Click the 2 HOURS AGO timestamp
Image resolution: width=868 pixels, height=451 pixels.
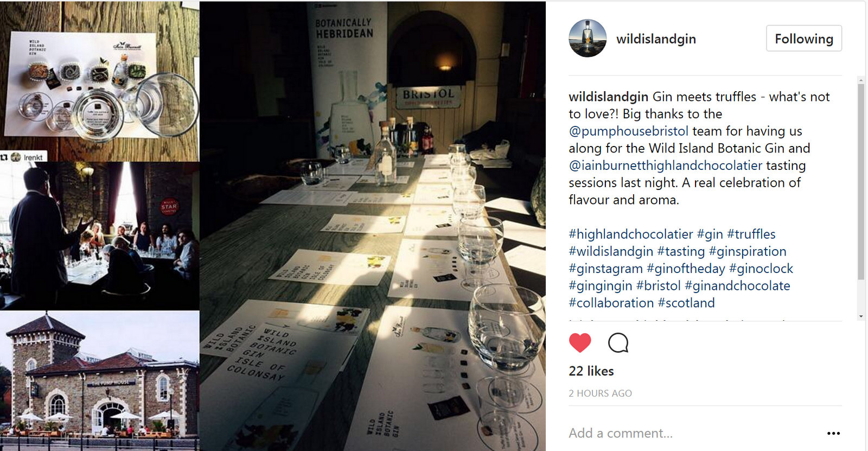(x=600, y=393)
